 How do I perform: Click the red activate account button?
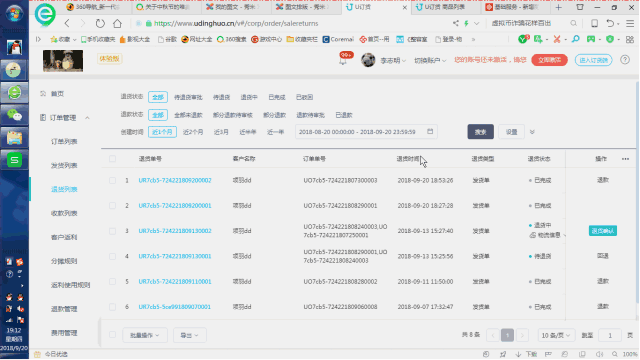click(549, 60)
